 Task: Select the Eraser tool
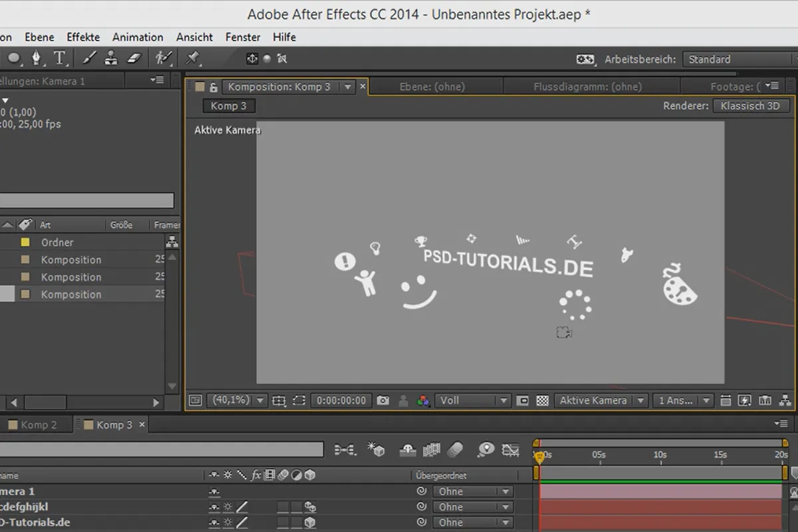(134, 59)
